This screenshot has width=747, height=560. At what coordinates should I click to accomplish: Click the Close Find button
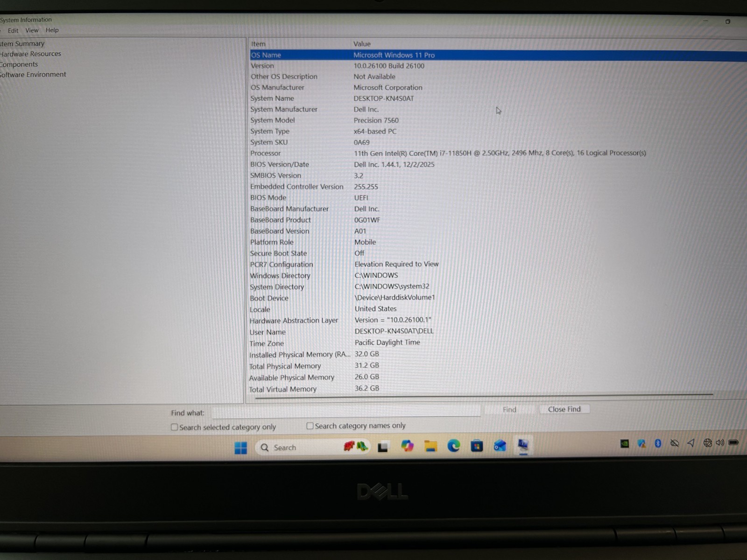click(564, 409)
